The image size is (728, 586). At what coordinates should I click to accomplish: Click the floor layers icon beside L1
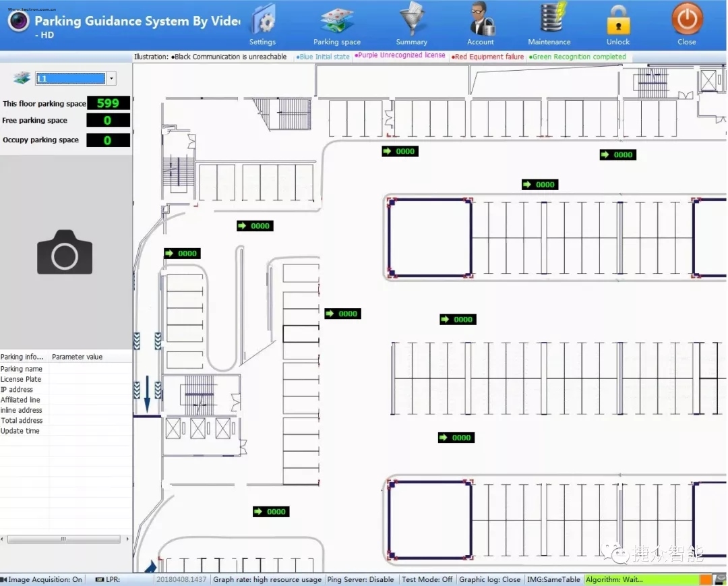pyautogui.click(x=22, y=78)
